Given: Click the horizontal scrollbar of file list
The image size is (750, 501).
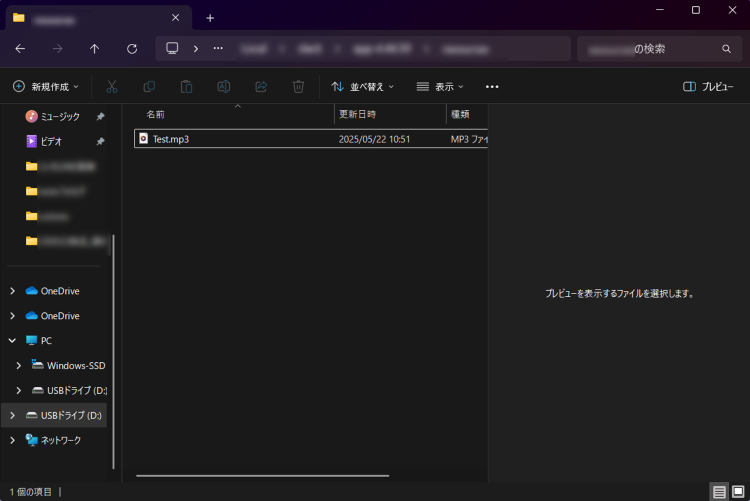Looking at the screenshot, I should pyautogui.click(x=263, y=476).
